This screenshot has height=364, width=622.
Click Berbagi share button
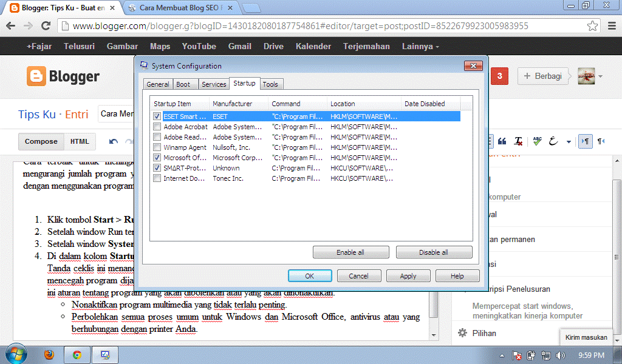543,76
